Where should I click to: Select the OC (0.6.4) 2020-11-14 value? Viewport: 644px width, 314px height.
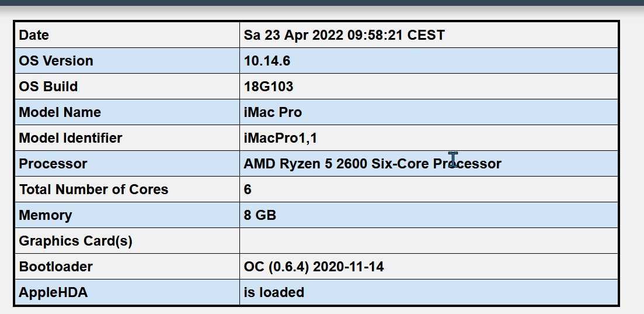(314, 267)
